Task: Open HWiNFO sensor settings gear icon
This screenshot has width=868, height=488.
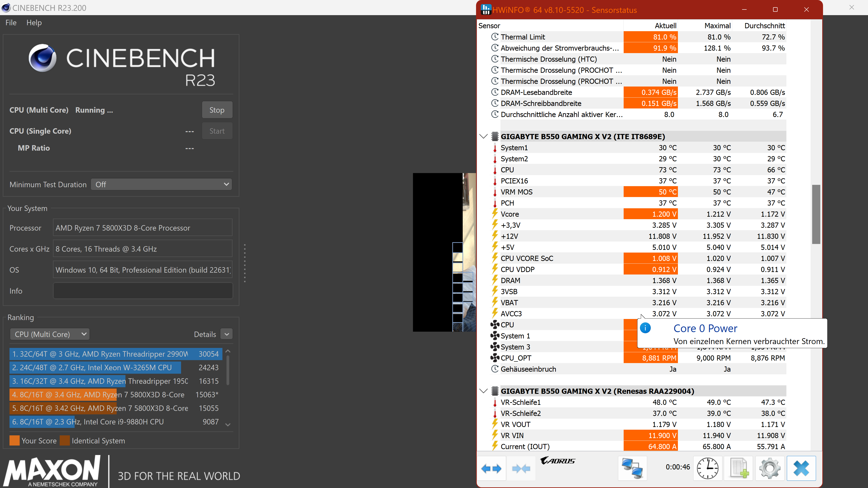Action: [770, 468]
